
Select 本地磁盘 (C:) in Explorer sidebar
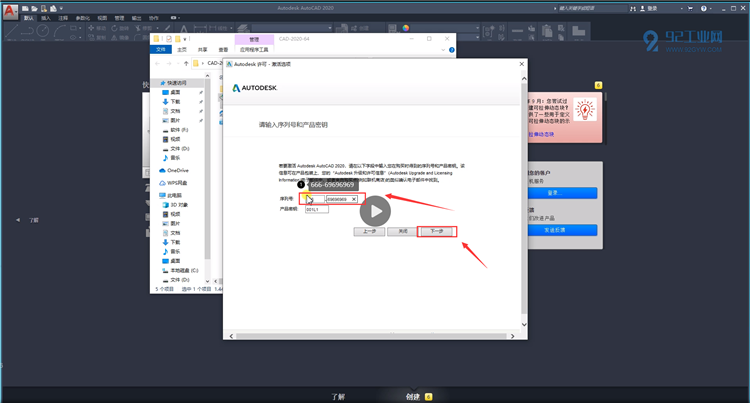[x=180, y=270]
